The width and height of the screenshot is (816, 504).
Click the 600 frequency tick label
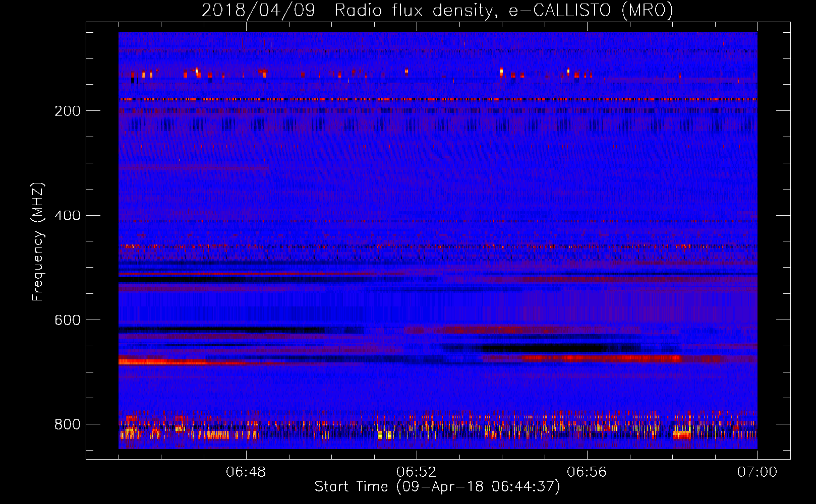[68, 321]
